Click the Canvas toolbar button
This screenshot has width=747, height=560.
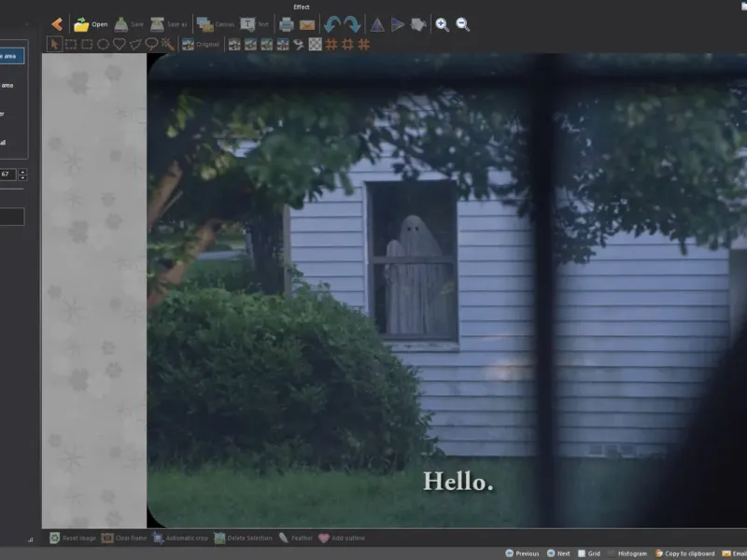point(215,24)
